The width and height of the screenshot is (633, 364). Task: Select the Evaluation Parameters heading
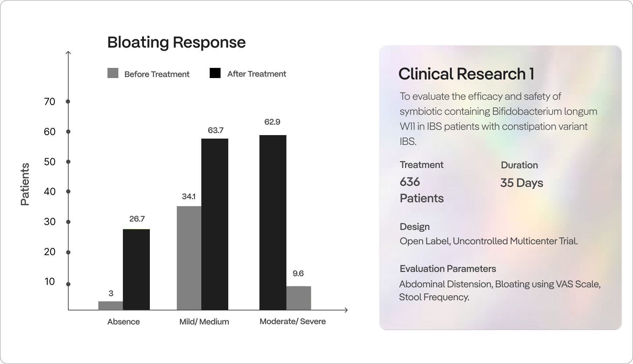pos(448,269)
